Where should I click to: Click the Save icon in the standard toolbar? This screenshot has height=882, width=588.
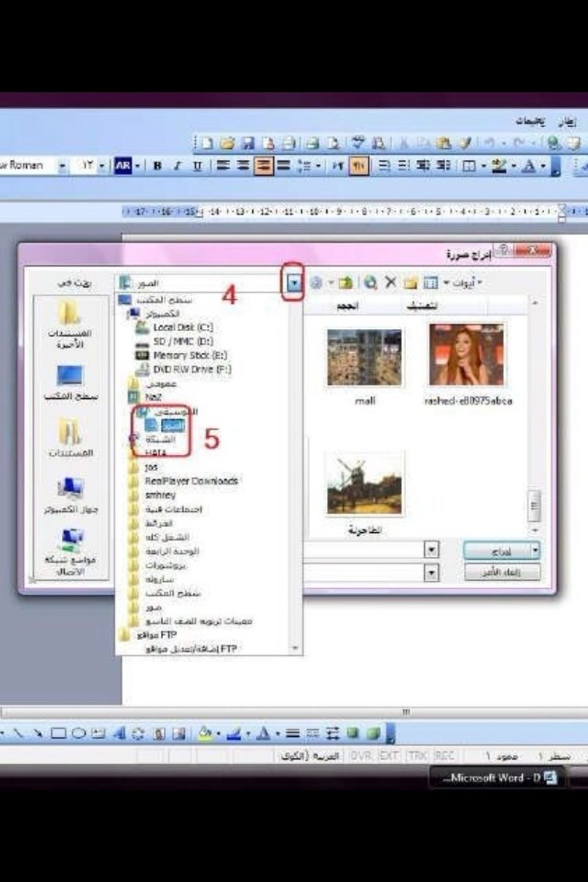pos(247,143)
